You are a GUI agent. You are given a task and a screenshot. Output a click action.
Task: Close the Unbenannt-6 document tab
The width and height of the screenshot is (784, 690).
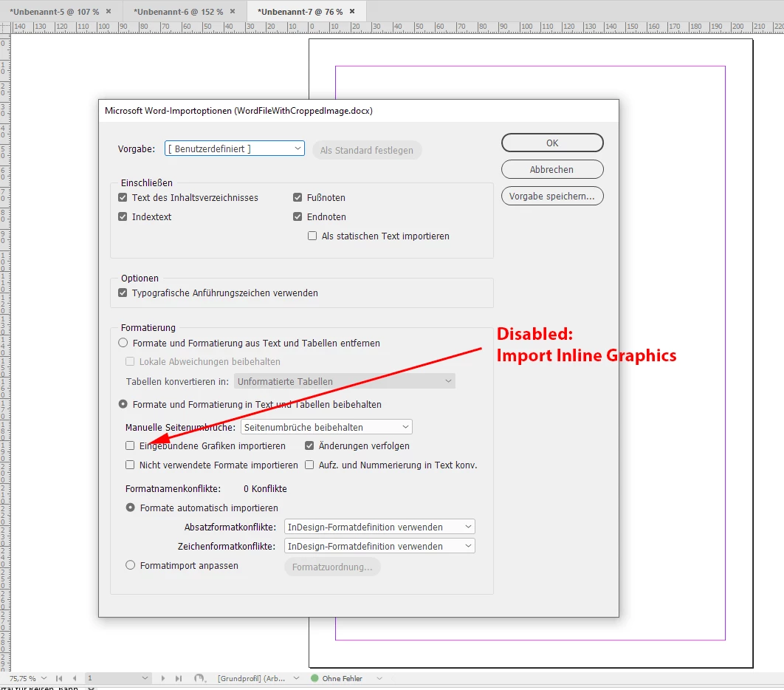tap(233, 11)
